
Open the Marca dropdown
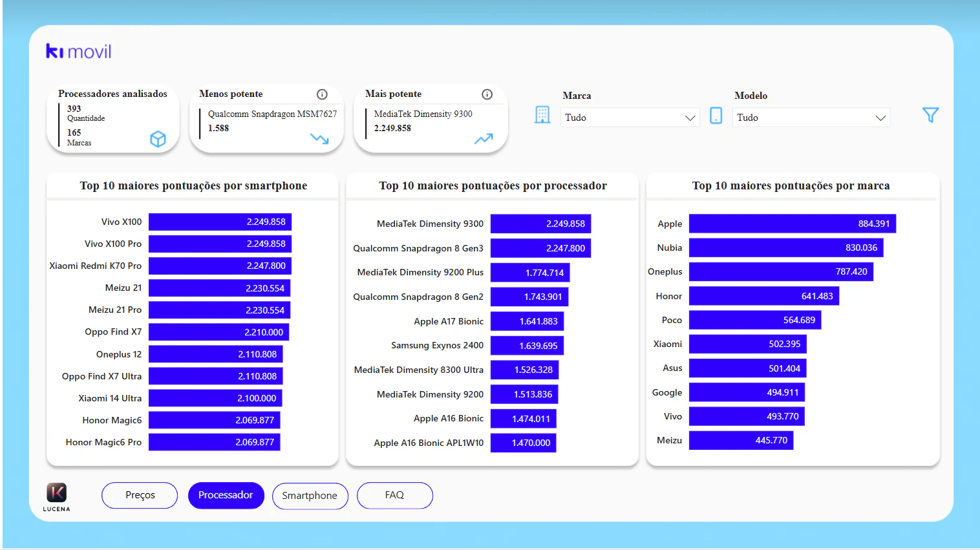pyautogui.click(x=630, y=118)
